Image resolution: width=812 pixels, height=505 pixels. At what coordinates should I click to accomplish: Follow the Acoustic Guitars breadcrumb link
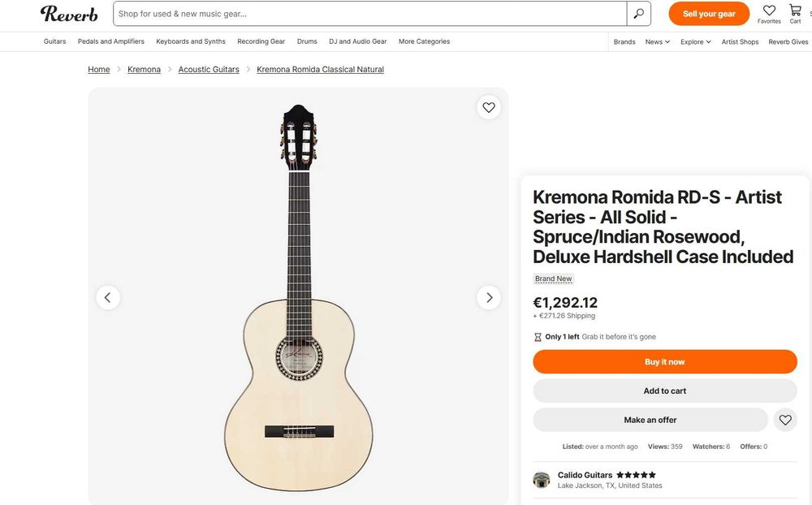point(209,70)
